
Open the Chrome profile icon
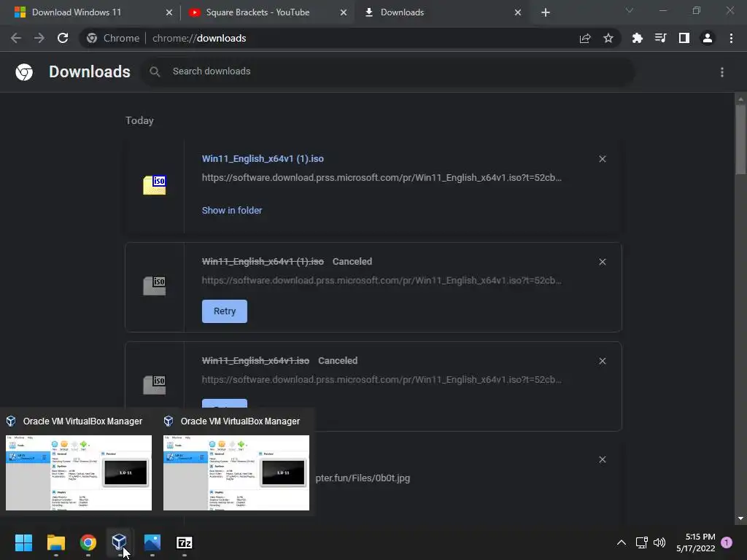pos(708,38)
